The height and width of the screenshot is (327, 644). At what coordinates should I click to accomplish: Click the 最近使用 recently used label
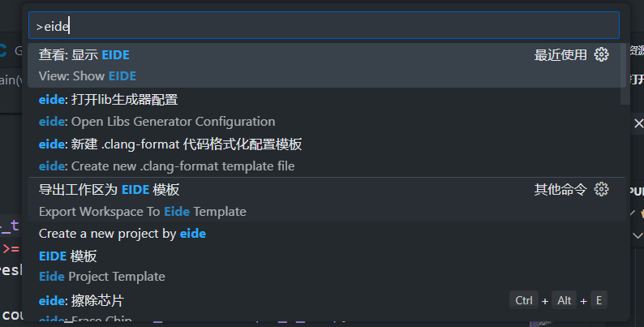(560, 54)
